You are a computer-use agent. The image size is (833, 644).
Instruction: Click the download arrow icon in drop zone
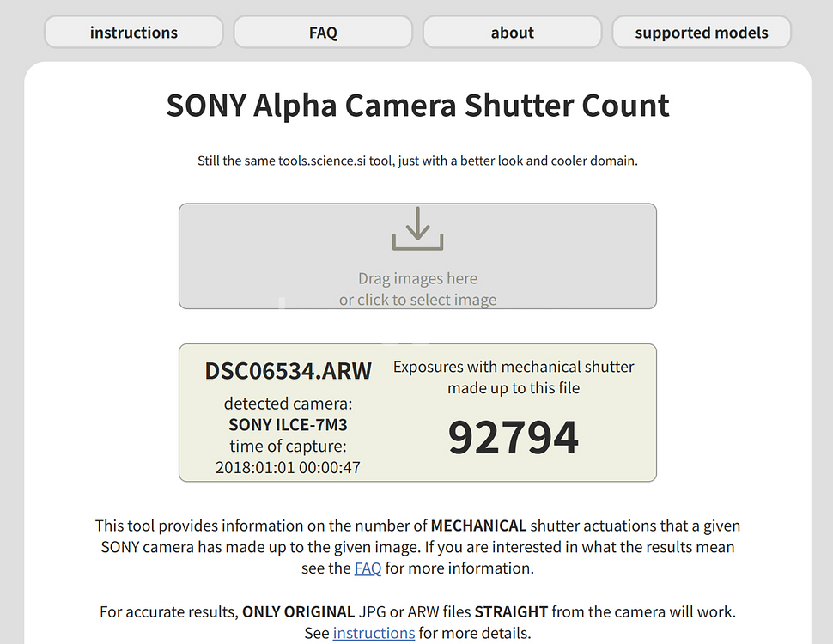click(417, 228)
